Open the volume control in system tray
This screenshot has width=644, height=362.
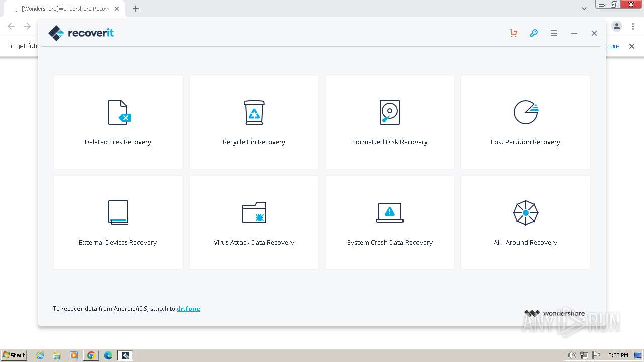(x=572, y=355)
